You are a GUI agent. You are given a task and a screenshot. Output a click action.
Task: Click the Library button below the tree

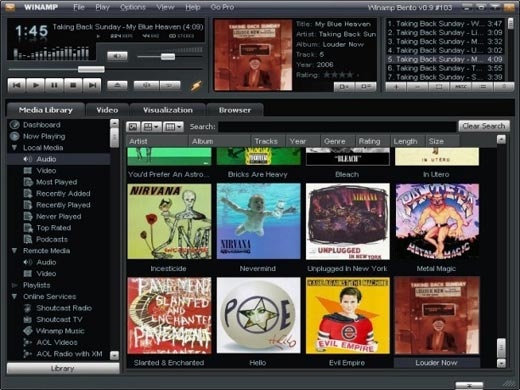(63, 369)
